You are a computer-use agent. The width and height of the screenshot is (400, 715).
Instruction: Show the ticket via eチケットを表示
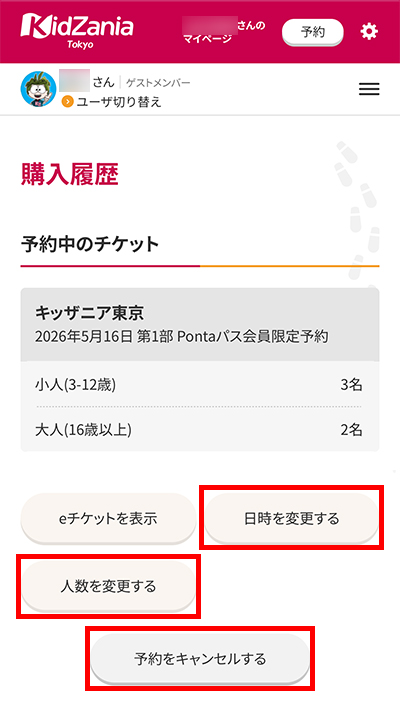click(x=108, y=518)
